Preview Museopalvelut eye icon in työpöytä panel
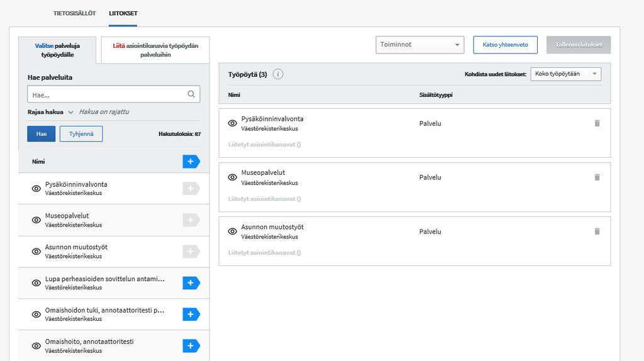The height and width of the screenshot is (361, 644). pos(233,177)
